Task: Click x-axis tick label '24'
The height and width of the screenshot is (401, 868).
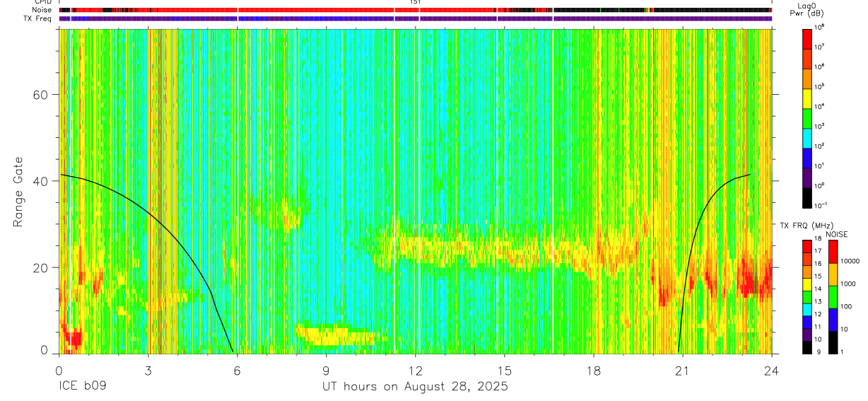Action: pyautogui.click(x=772, y=370)
